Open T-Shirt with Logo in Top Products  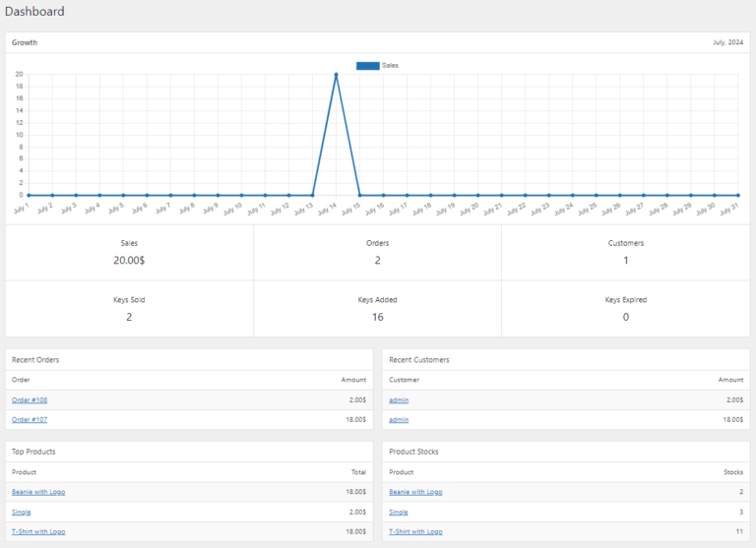point(38,531)
